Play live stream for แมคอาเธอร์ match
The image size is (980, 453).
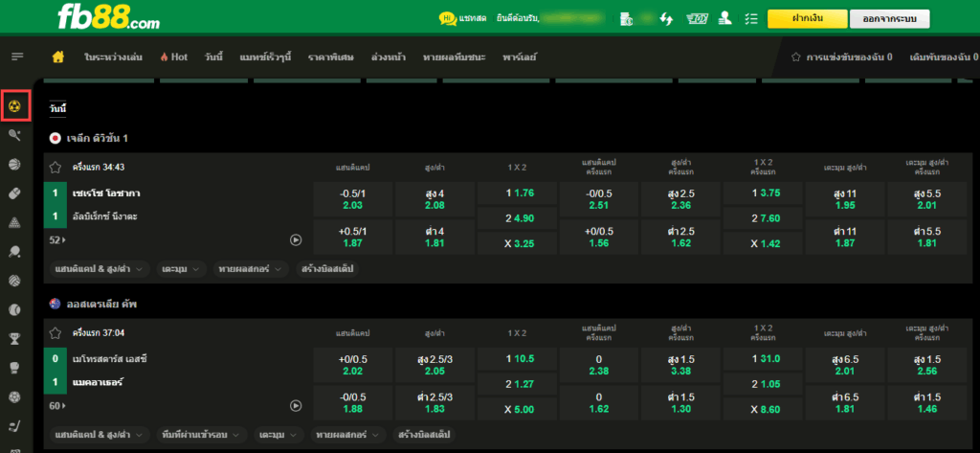coord(297,406)
